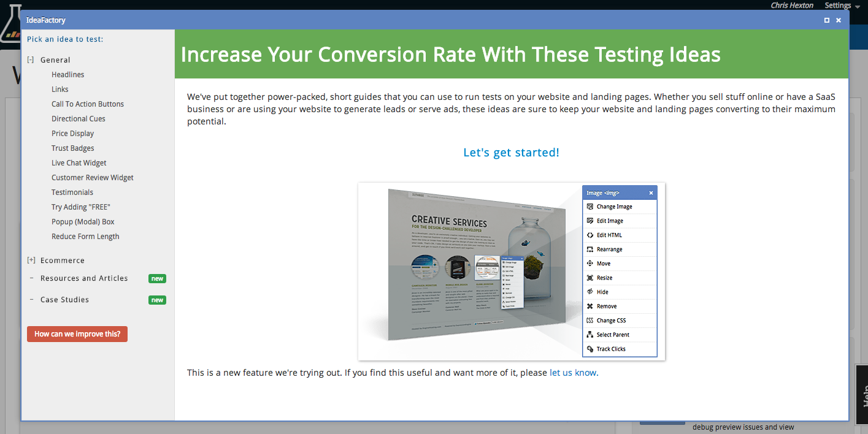Follow the let us know link
The height and width of the screenshot is (434, 868).
[x=572, y=373]
